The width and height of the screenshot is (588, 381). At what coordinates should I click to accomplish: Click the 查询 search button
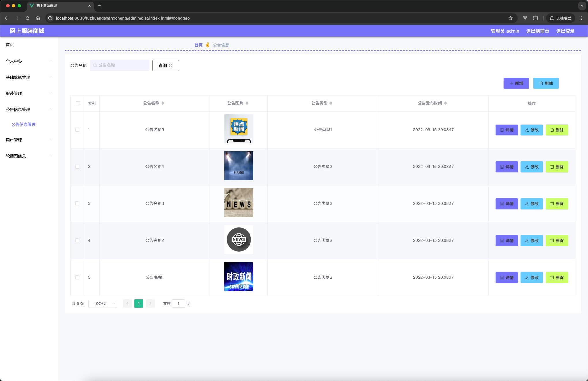click(166, 65)
